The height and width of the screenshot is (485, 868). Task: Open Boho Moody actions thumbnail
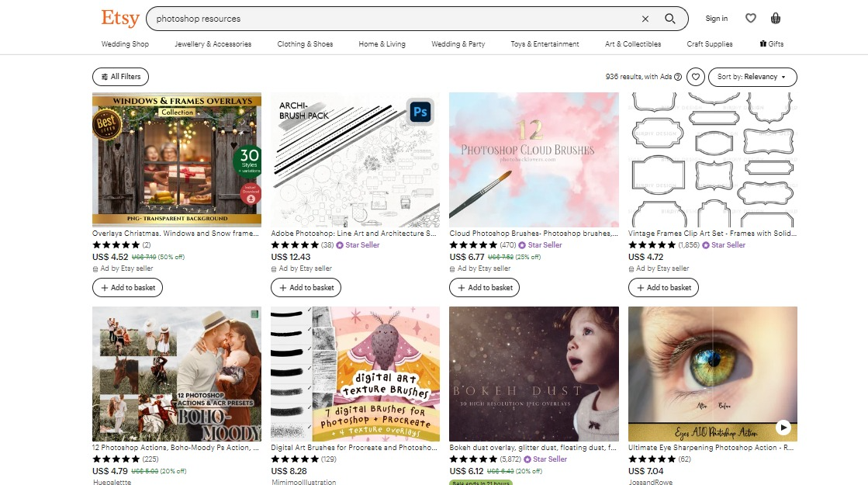(x=177, y=374)
